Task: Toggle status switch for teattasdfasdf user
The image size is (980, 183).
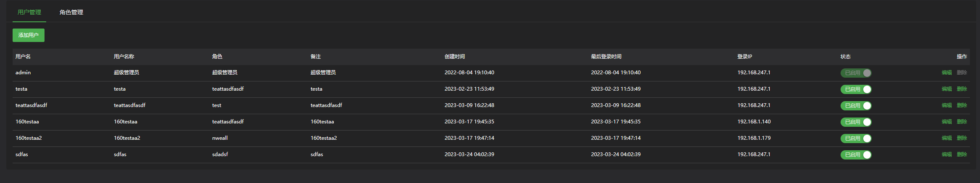Action: (x=856, y=106)
